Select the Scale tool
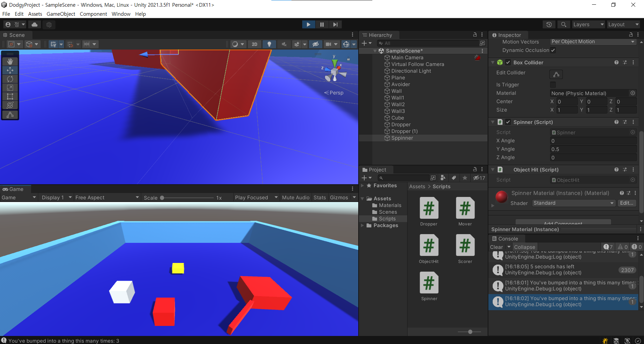This screenshot has width=644, height=344. 10,88
